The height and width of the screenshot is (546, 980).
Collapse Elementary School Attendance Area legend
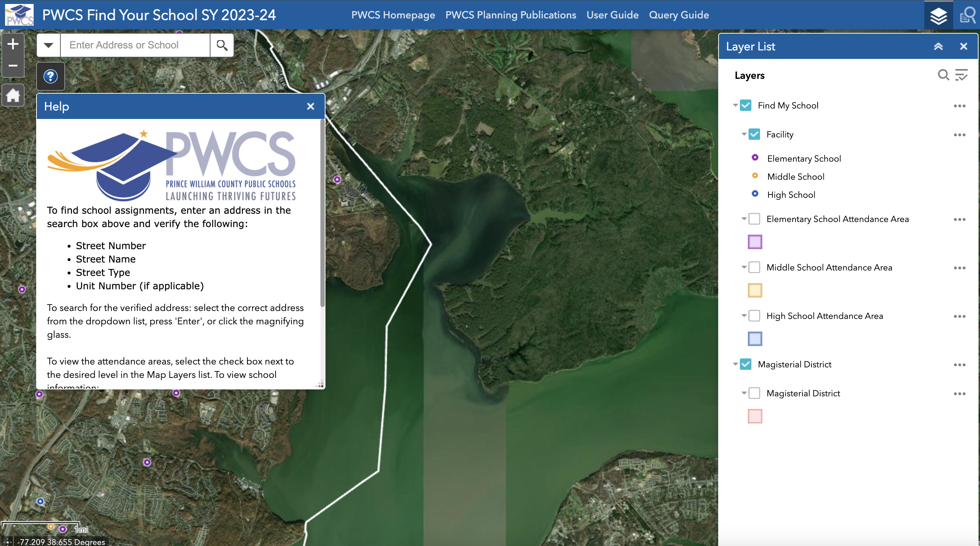[x=744, y=219]
